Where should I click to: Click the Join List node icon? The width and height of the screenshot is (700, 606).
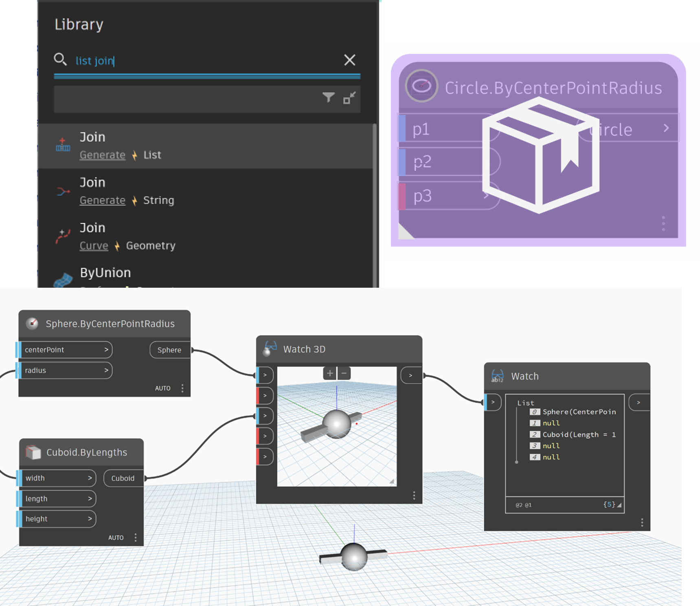tap(63, 145)
